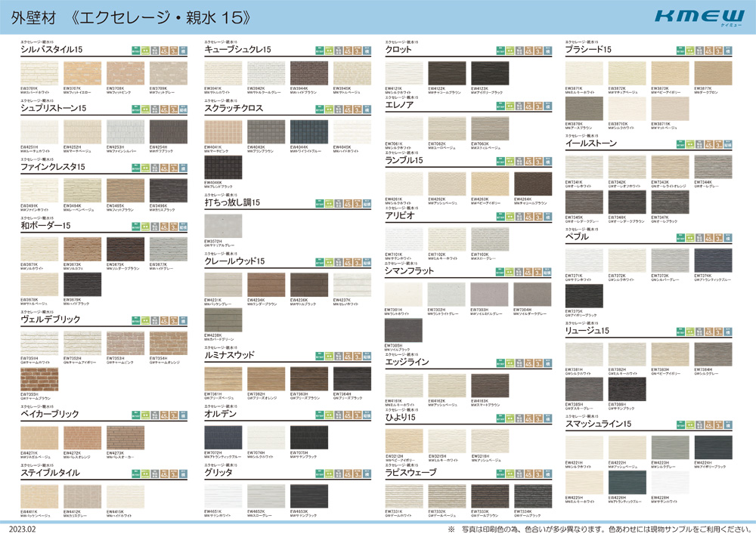Screen dimensions: 756x534
Task: Select the スクラッチクロス section heading
Action: 234,108
